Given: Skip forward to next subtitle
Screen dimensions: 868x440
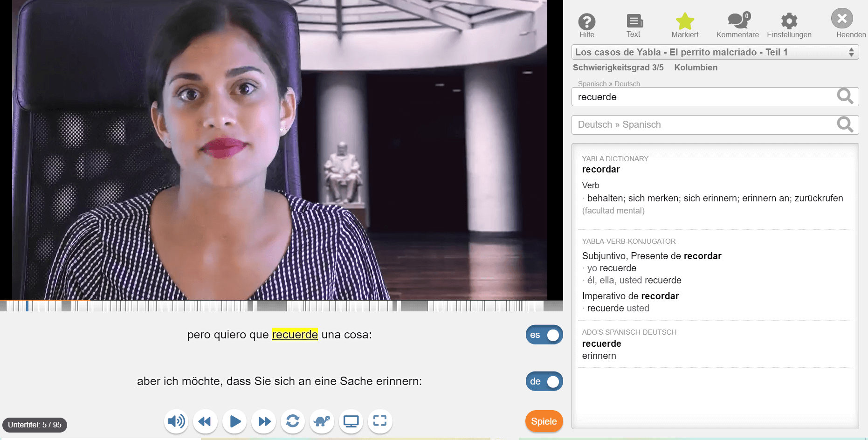Looking at the screenshot, I should 264,421.
